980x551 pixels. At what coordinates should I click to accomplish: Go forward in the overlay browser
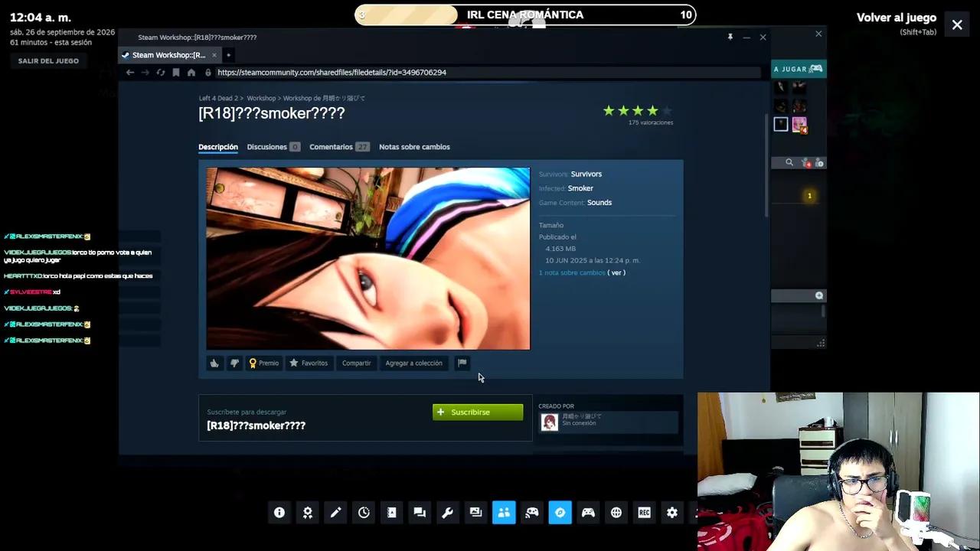point(145,72)
